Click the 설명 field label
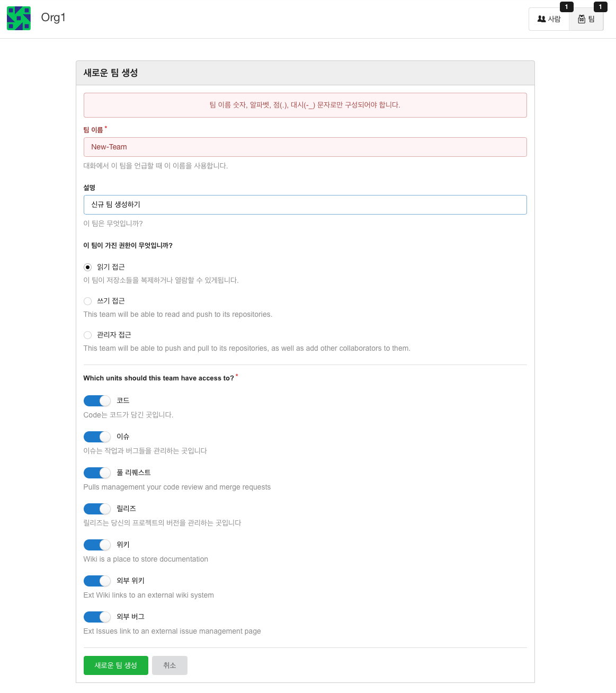Image resolution: width=616 pixels, height=693 pixels. click(x=90, y=188)
